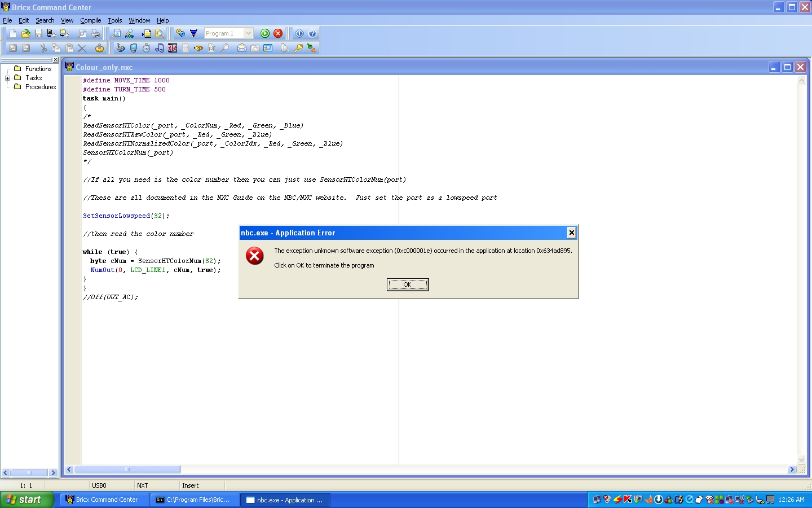Close the code explorer side panel
812x508 pixels.
[x=55, y=60]
